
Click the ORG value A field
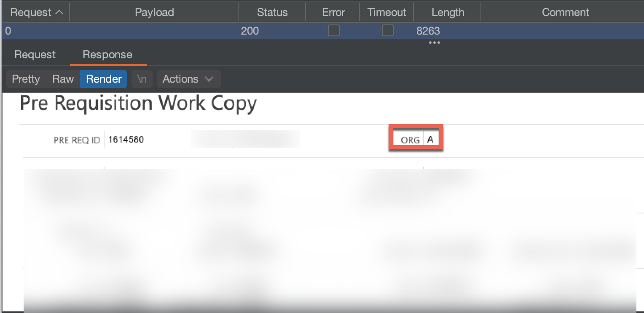[430, 140]
